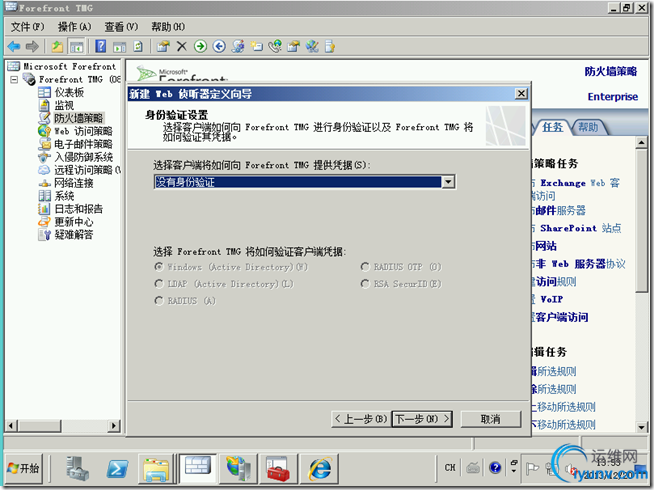Screen dimensions: 654x490
Task: Open the 查看(V) menu
Action: click(121, 27)
